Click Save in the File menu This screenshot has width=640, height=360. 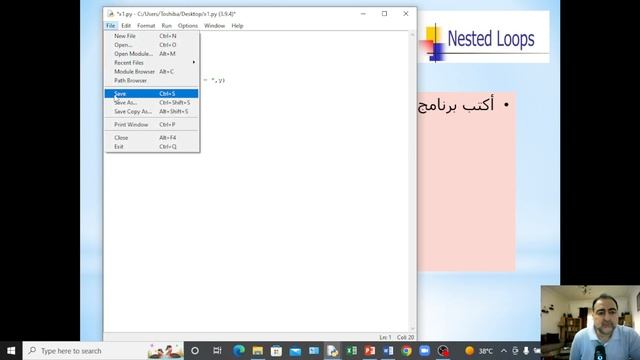pos(151,94)
